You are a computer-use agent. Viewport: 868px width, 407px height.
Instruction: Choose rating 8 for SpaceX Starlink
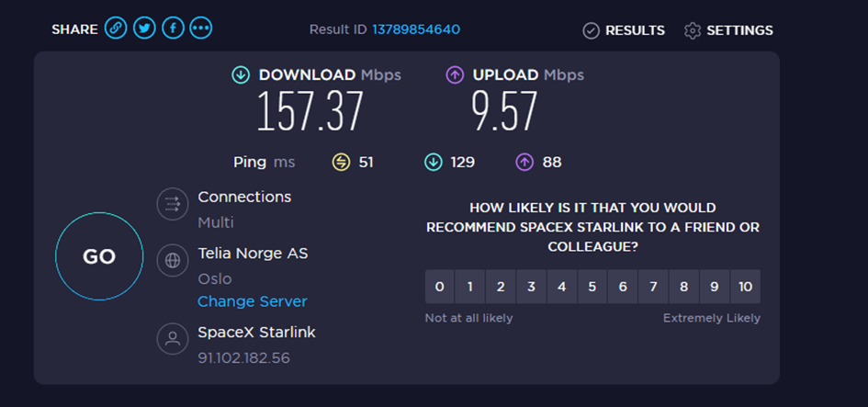pos(684,287)
